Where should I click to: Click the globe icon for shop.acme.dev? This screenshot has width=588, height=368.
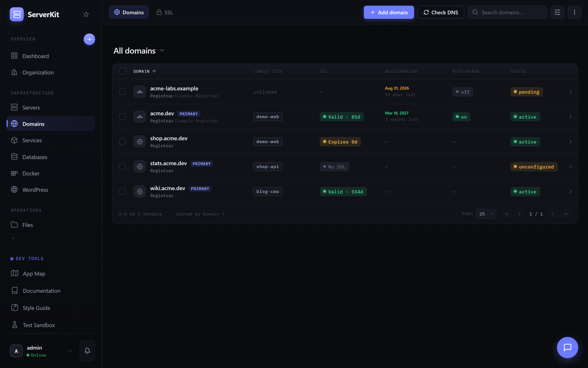point(140,142)
